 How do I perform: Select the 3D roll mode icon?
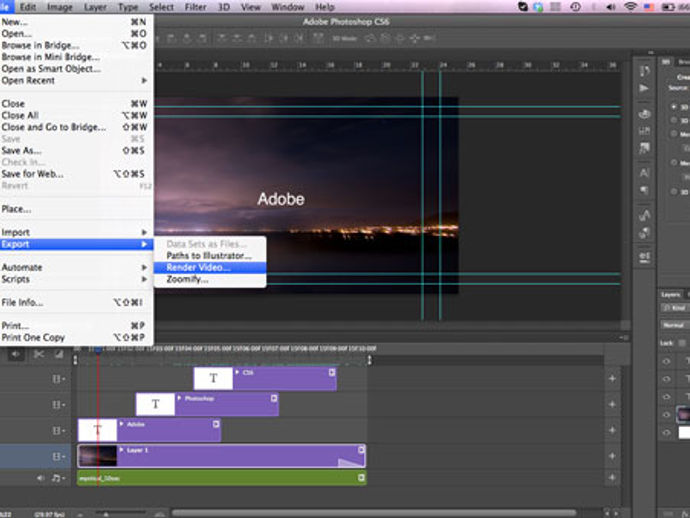(385, 38)
